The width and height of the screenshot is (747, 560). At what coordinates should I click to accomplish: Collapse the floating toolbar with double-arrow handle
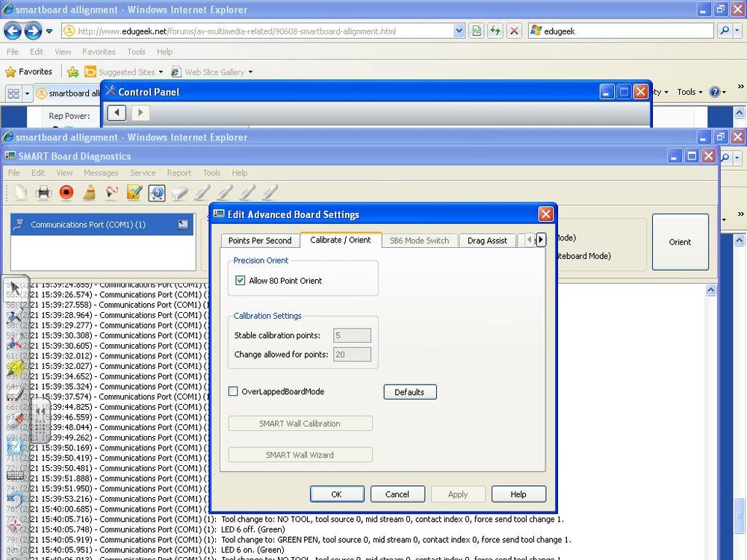pyautogui.click(x=40, y=411)
